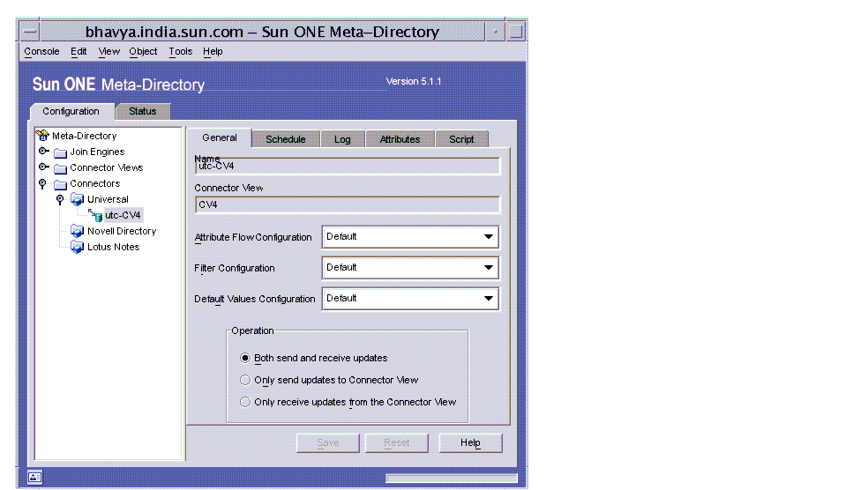This screenshot has height=490, width=868.
Task: Open the Tools menu
Action: click(181, 51)
